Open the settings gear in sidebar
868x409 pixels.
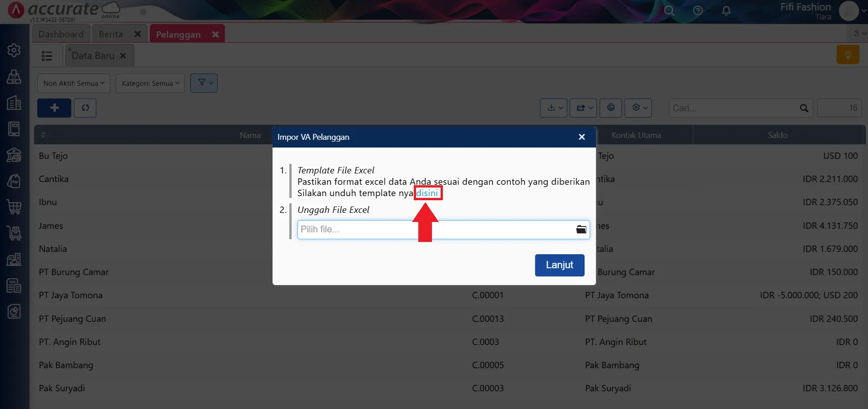coord(14,50)
